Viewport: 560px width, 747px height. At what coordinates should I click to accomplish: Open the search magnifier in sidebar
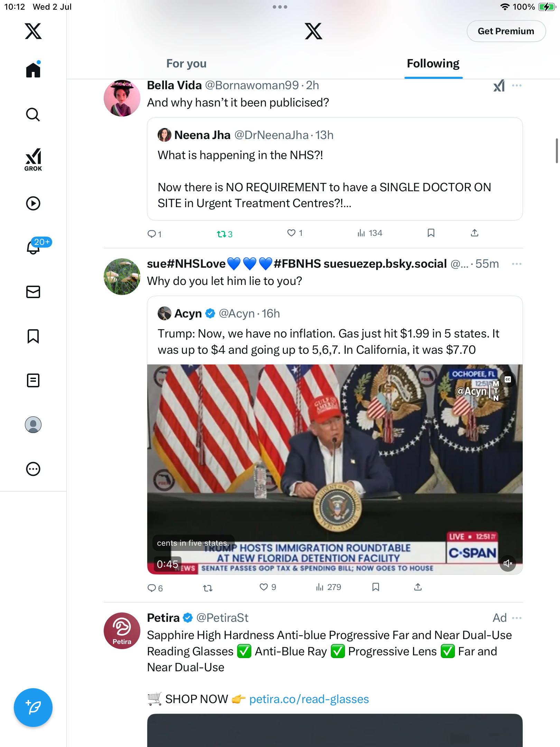pos(33,114)
